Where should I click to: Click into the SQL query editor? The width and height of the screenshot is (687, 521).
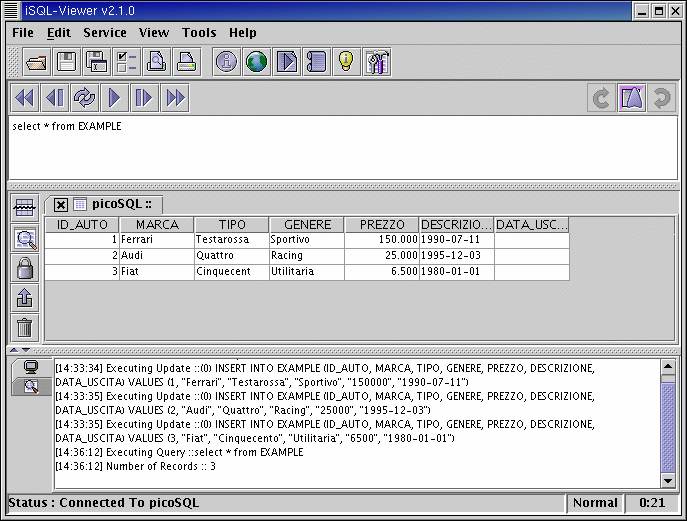(344, 148)
